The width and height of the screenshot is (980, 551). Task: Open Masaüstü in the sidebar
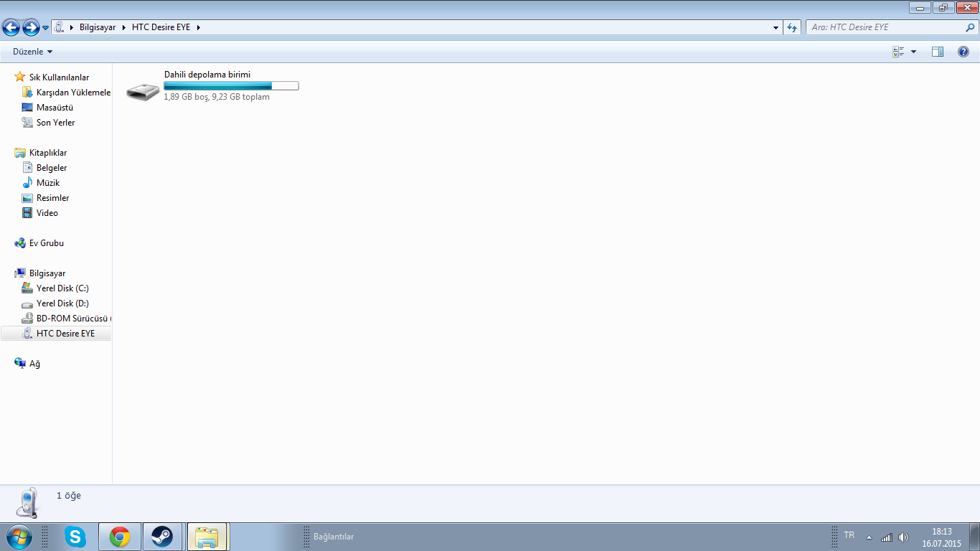(55, 108)
